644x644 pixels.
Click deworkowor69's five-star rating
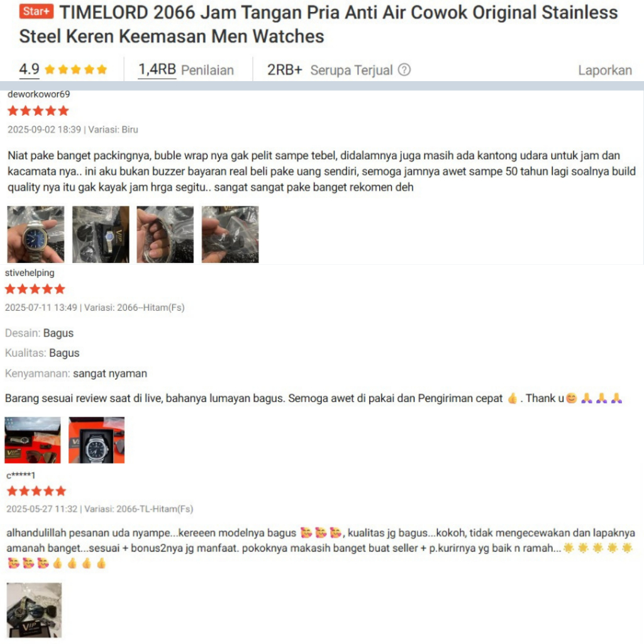pyautogui.click(x=38, y=111)
